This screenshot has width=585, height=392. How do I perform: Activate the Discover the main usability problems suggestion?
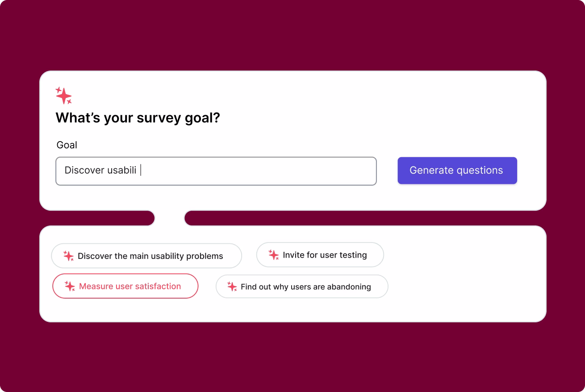coord(146,256)
